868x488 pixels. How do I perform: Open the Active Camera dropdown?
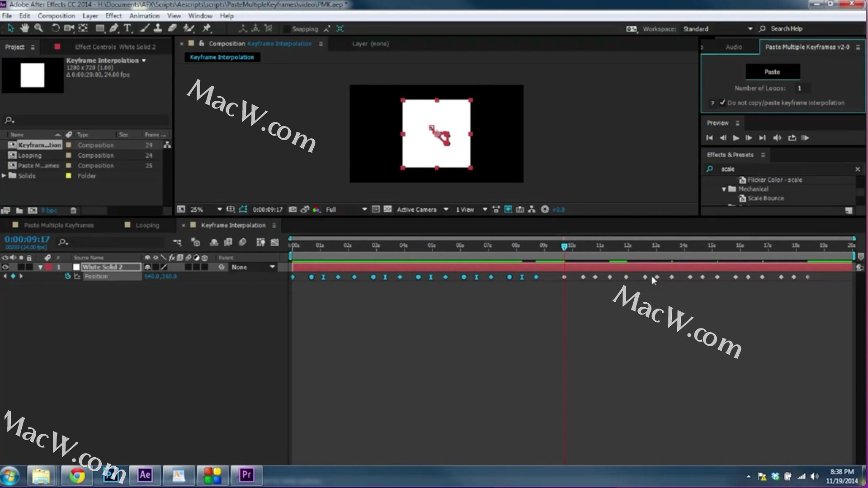coord(422,209)
